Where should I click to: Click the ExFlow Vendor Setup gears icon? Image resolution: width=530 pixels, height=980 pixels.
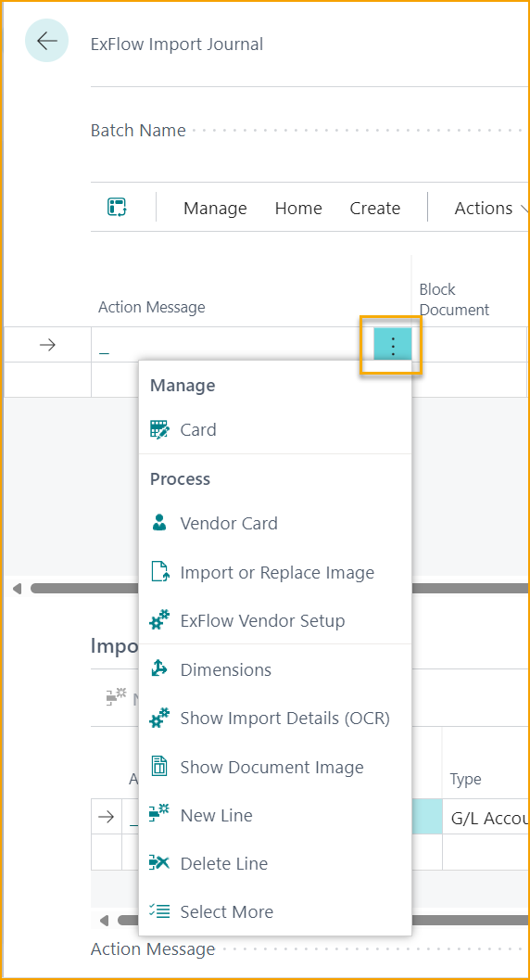click(159, 620)
